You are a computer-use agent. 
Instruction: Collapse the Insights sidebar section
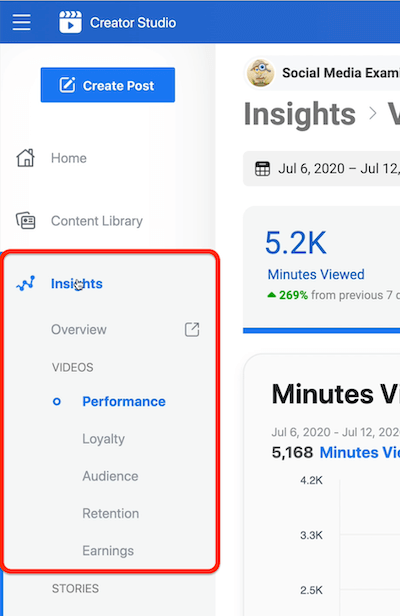pyautogui.click(x=77, y=284)
